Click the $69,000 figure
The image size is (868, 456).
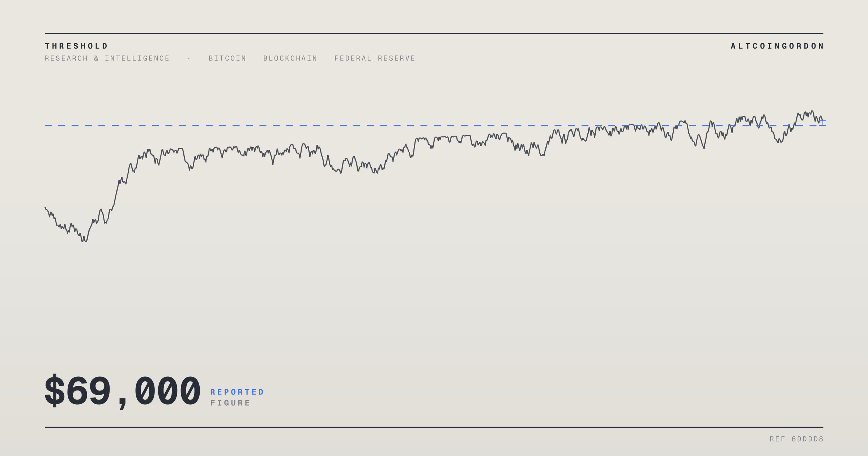pos(122,392)
